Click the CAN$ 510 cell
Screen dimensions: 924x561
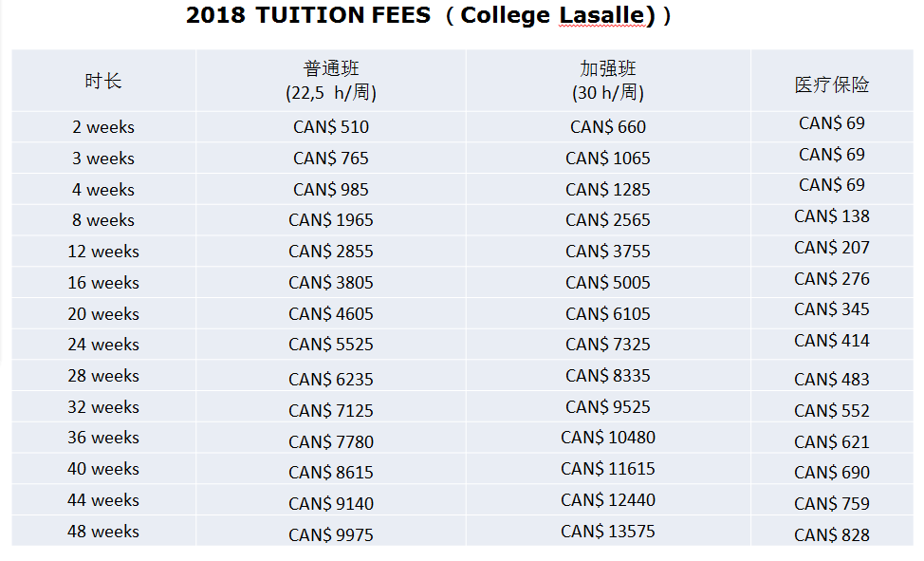point(331,127)
